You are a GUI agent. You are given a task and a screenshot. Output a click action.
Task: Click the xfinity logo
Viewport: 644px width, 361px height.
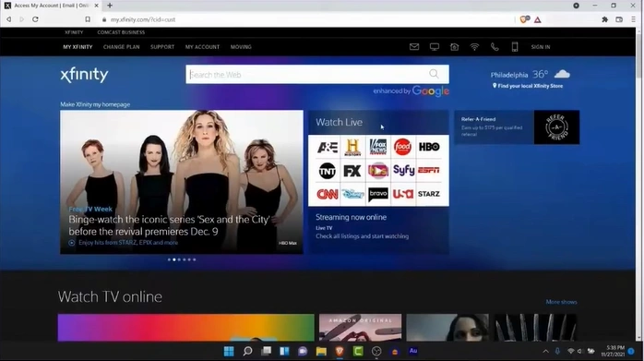pos(84,75)
